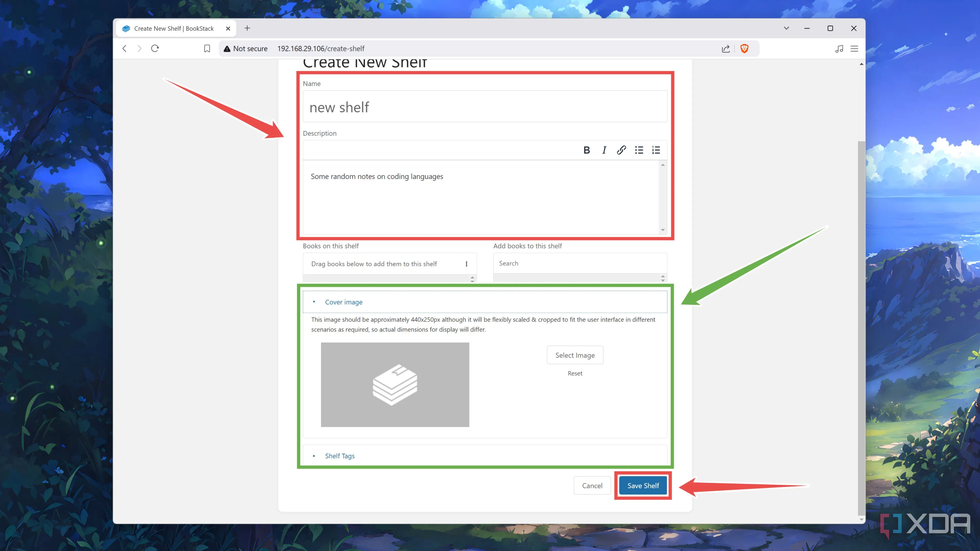Click Save Shelf button
Viewport: 980px width, 551px height.
pyautogui.click(x=643, y=486)
